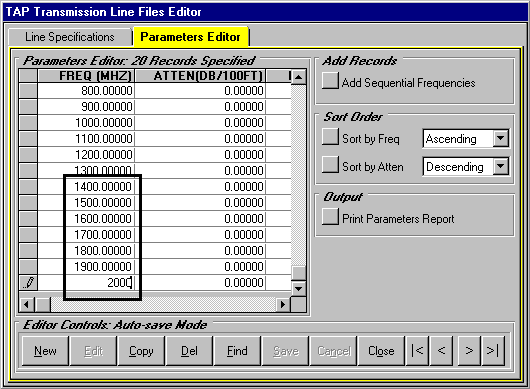Image resolution: width=530 pixels, height=389 pixels.
Task: Click vertical scrollbar thumb in grid
Action: coord(298,273)
